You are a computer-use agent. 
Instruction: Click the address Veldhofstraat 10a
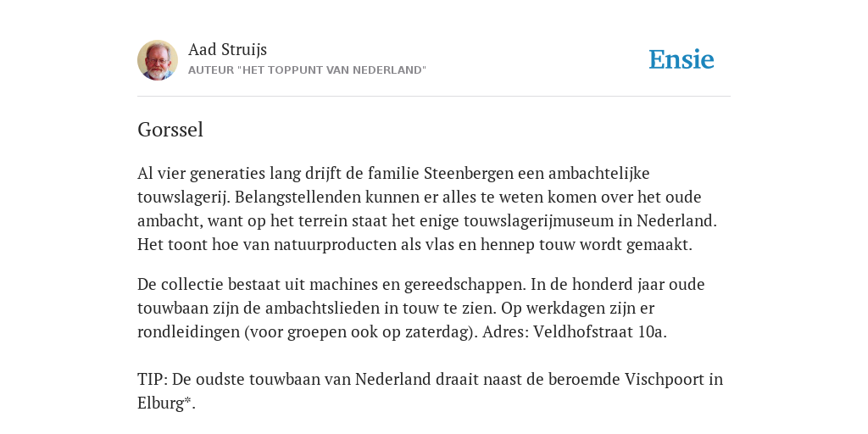pyautogui.click(x=599, y=331)
